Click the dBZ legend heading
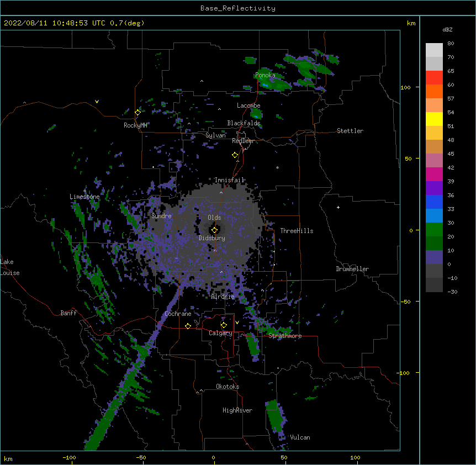The width and height of the screenshot is (476, 465). [x=447, y=29]
